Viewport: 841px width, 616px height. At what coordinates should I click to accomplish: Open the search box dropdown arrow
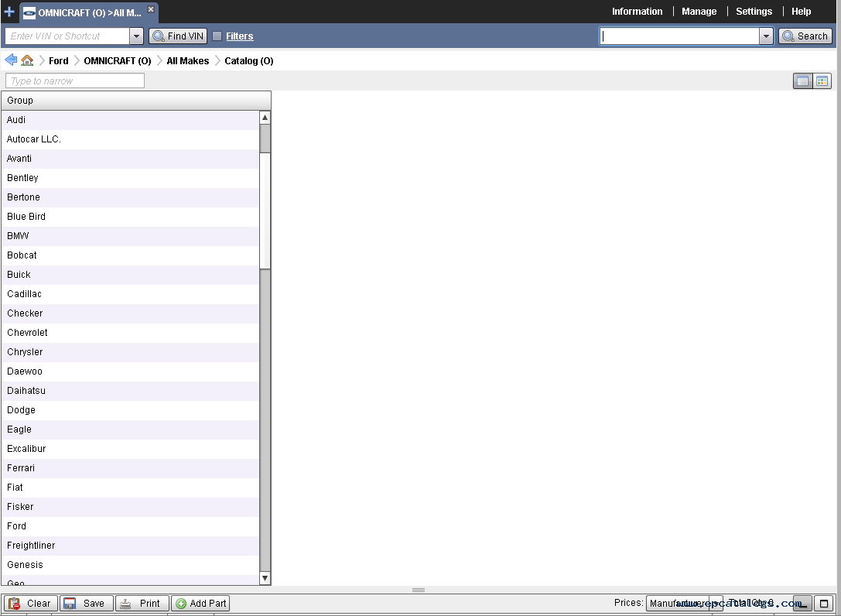(x=766, y=36)
